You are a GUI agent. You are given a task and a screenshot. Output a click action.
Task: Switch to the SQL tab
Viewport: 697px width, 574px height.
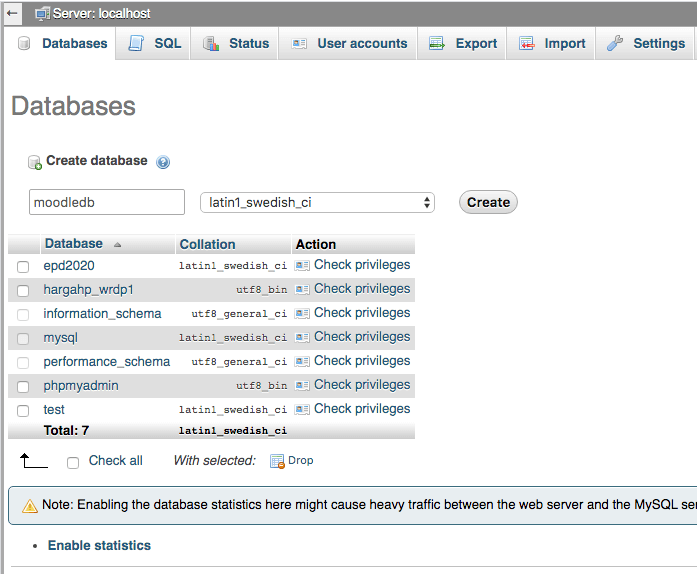(x=155, y=44)
